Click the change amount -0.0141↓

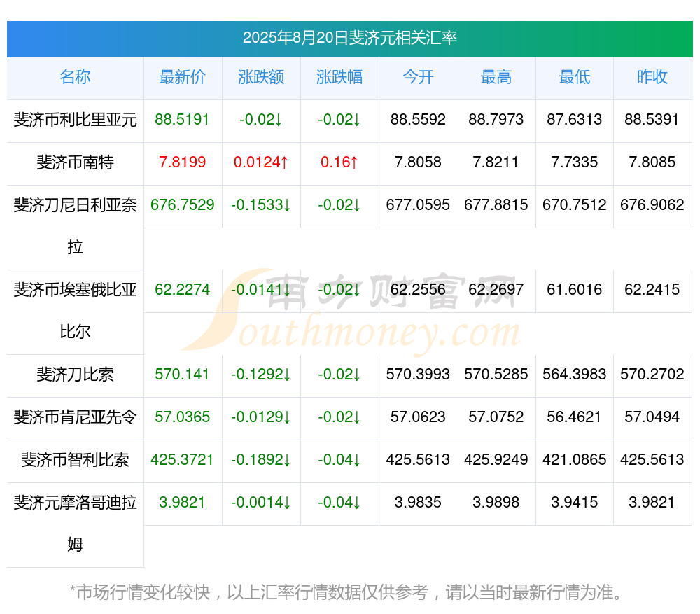[x=261, y=289]
